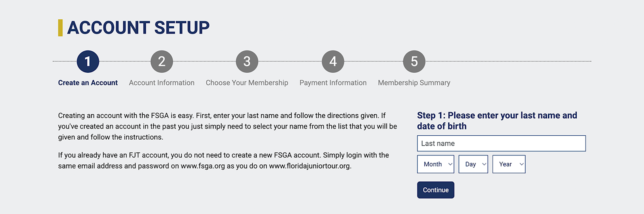
Task: Select the Membership Summary step label
Action: pyautogui.click(x=414, y=83)
